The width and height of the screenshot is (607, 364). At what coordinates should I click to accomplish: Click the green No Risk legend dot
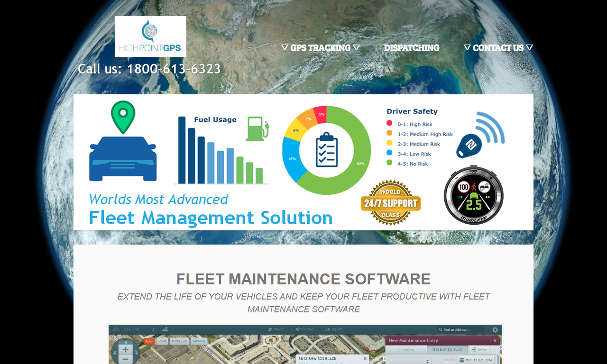[389, 163]
